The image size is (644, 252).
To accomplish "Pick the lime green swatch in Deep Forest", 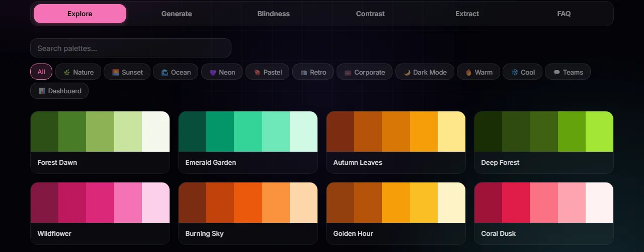I will 599,132.
